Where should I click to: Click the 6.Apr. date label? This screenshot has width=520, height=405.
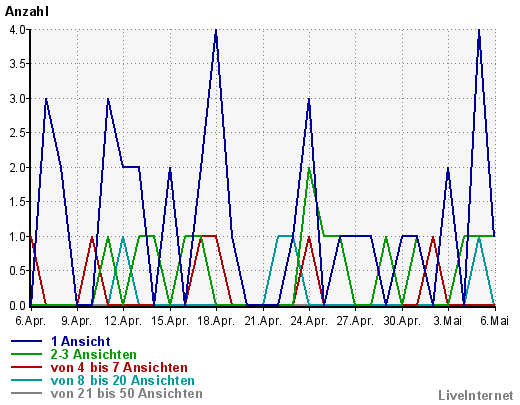30,321
